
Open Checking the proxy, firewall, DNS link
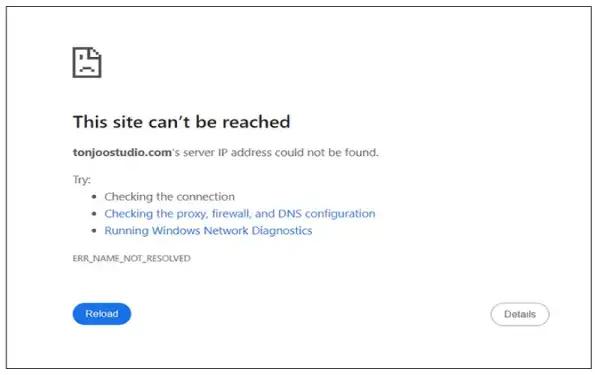[240, 214]
